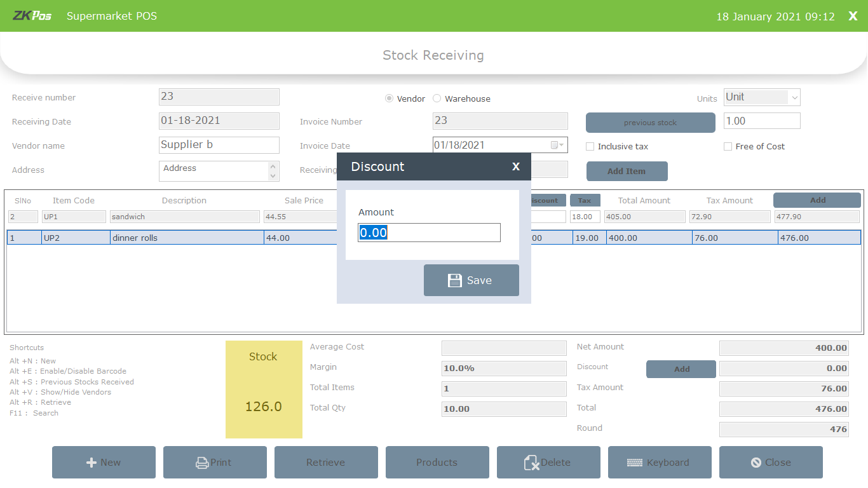The width and height of the screenshot is (868, 488).
Task: Click the description field showing sandwich
Action: [x=185, y=217]
